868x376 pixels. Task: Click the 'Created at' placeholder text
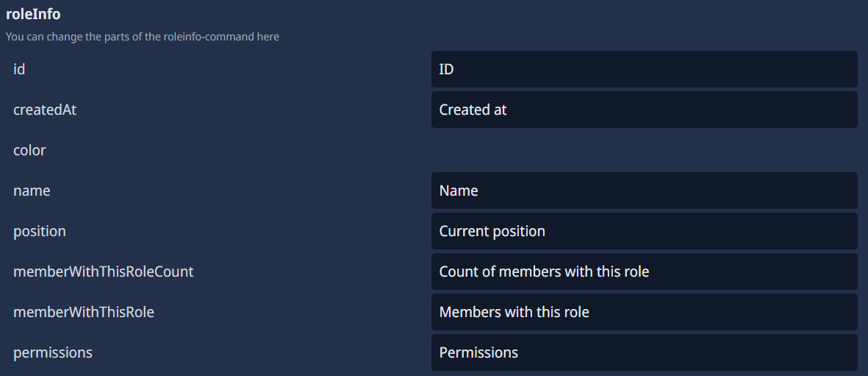point(473,110)
